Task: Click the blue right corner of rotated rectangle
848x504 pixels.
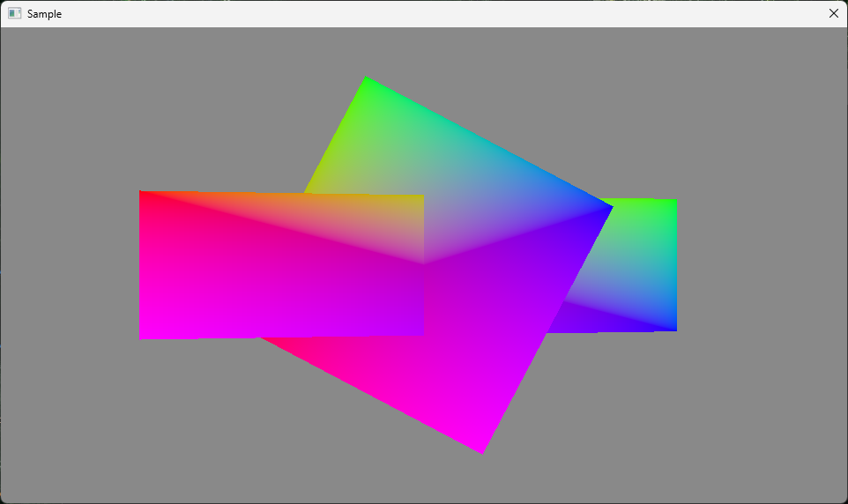Action: pos(608,208)
